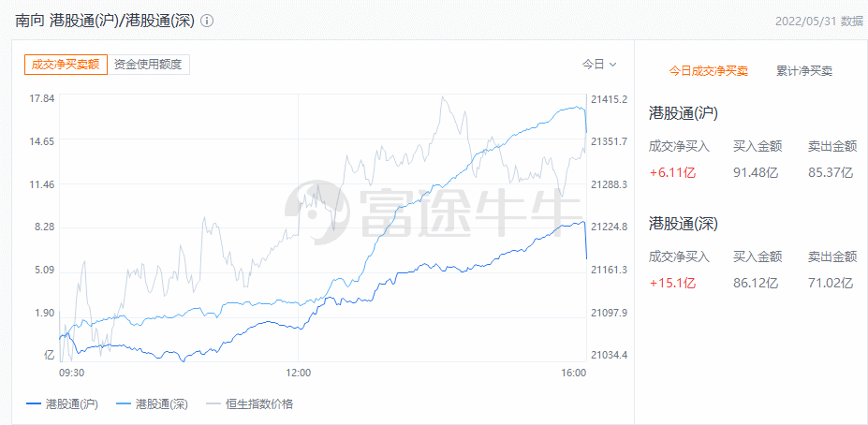868x425 pixels.
Task: Toggle the 港股通(深) series in the chart legend
Action: 162,404
